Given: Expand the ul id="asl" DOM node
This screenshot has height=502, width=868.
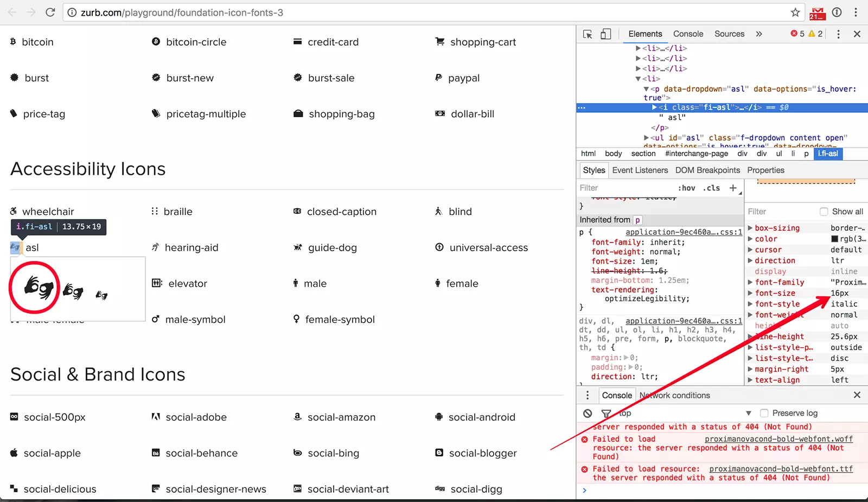Looking at the screenshot, I should (646, 138).
